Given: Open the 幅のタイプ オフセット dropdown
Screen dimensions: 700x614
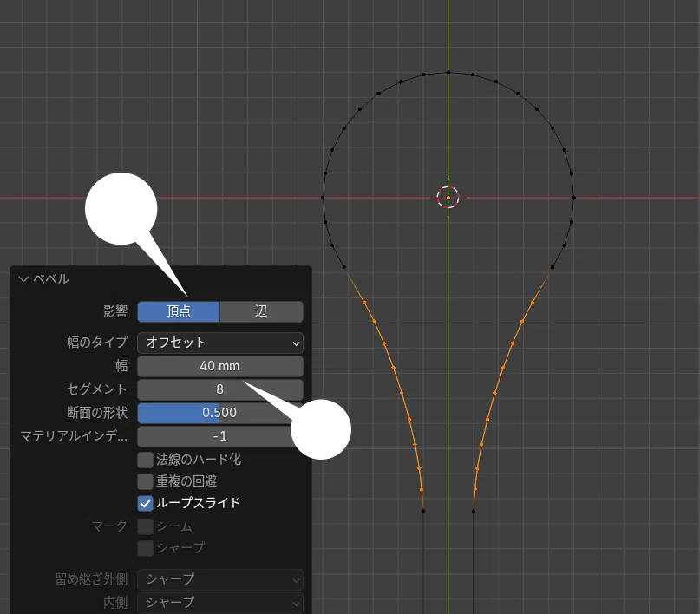Looking at the screenshot, I should 220,343.
